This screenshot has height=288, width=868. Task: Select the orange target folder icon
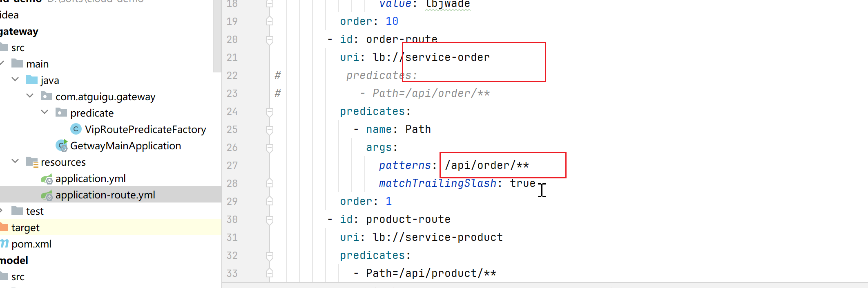click(4, 227)
